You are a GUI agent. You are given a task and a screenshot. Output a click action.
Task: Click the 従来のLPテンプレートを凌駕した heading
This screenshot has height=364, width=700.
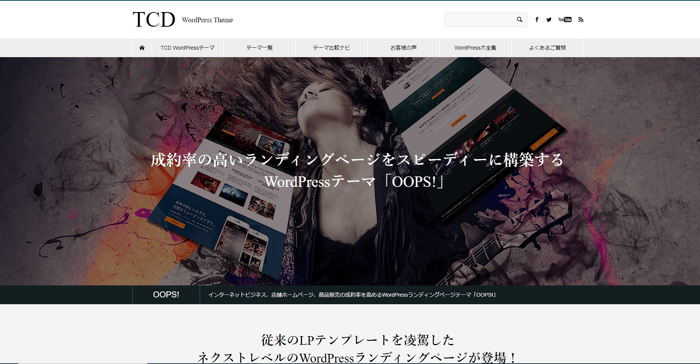[357, 340]
